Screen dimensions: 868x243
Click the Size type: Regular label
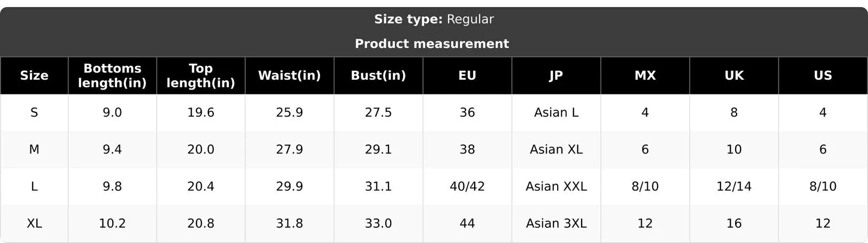(434, 19)
